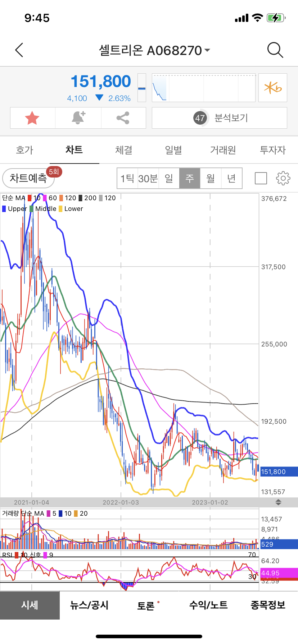Switch to the 체결 tab
Image resolution: width=298 pixels, height=644 pixels.
(x=124, y=150)
